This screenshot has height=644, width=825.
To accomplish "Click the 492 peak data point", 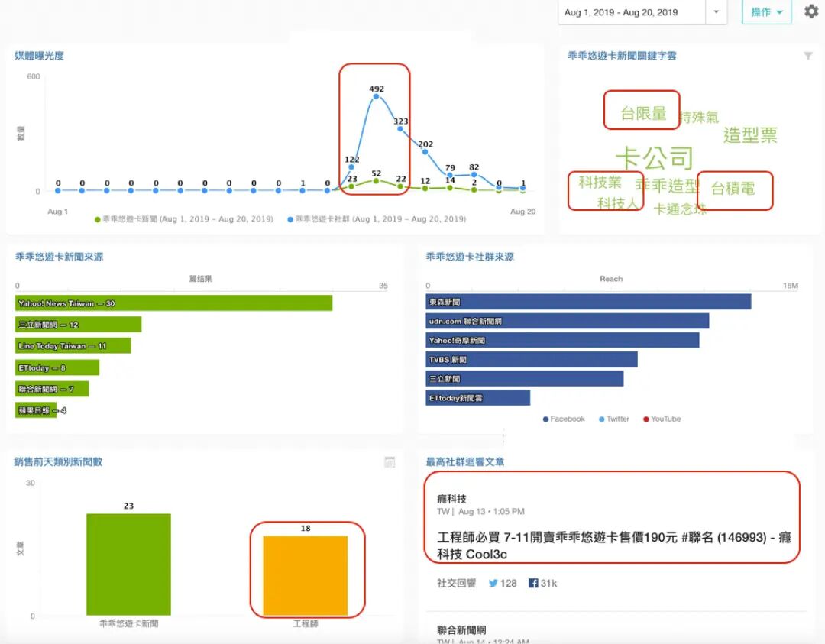I will [x=376, y=96].
